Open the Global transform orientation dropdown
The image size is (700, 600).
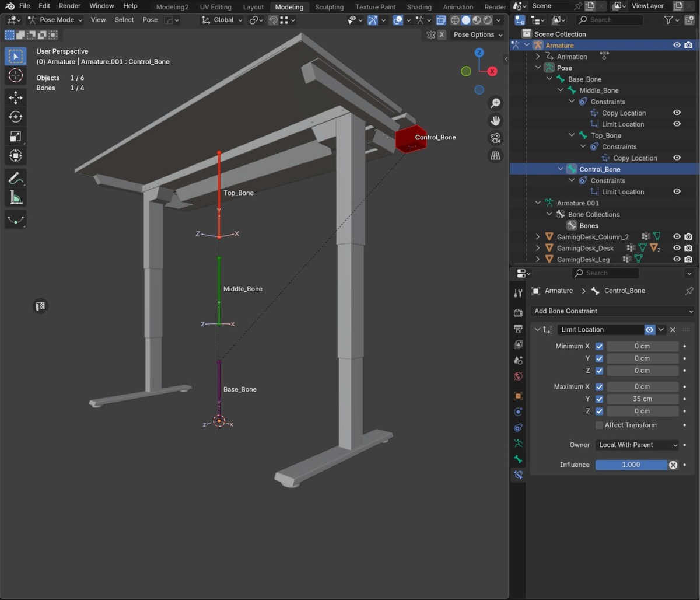coord(222,20)
